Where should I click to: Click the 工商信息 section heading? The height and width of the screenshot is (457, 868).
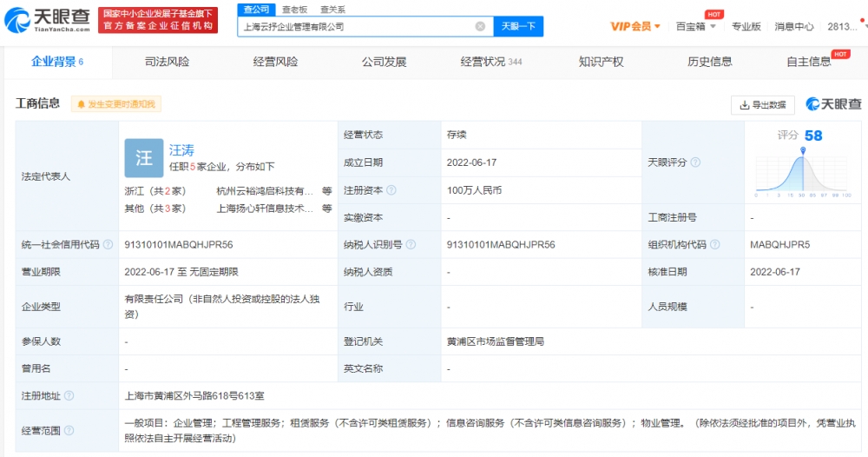(x=37, y=103)
